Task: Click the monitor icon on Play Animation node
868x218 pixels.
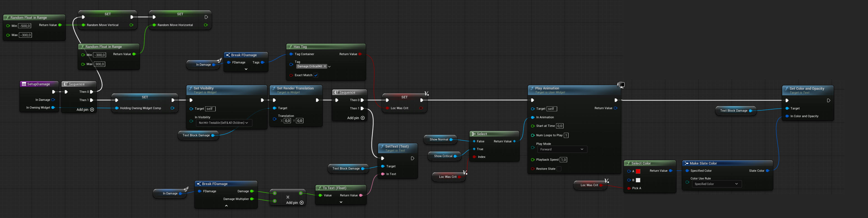Action: 621,85
